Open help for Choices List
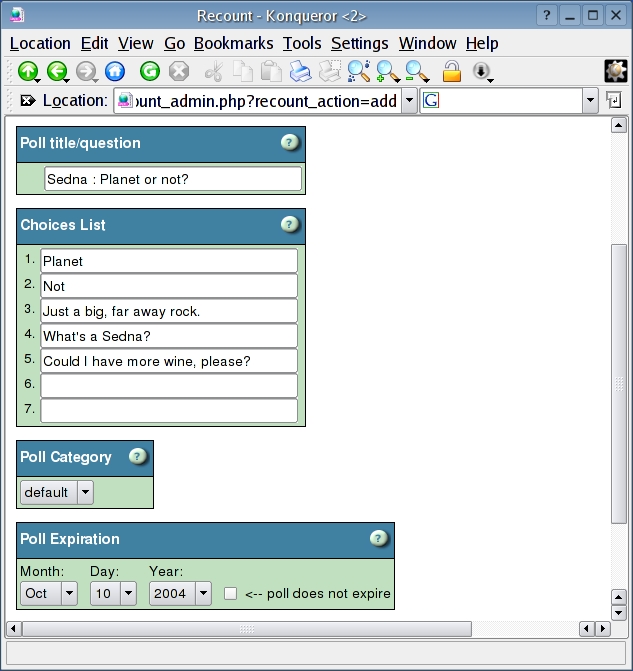The image size is (633, 671). 289,225
